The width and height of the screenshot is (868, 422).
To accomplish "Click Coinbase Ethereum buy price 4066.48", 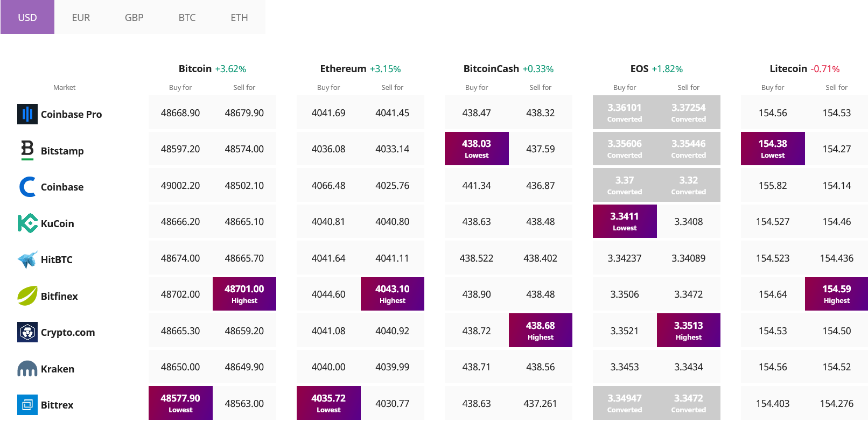I will coord(328,186).
